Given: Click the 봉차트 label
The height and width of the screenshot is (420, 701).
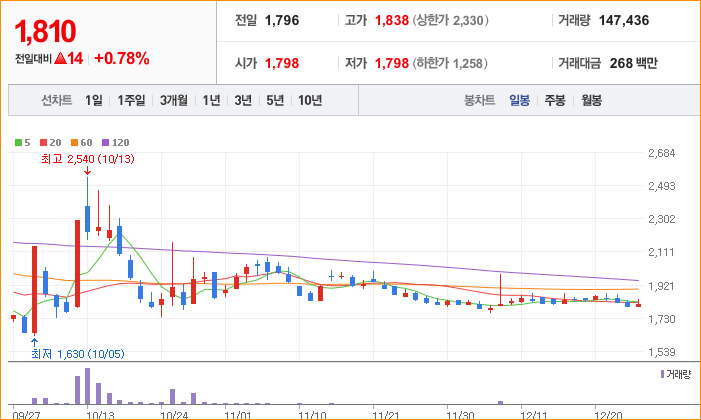Looking at the screenshot, I should [479, 100].
